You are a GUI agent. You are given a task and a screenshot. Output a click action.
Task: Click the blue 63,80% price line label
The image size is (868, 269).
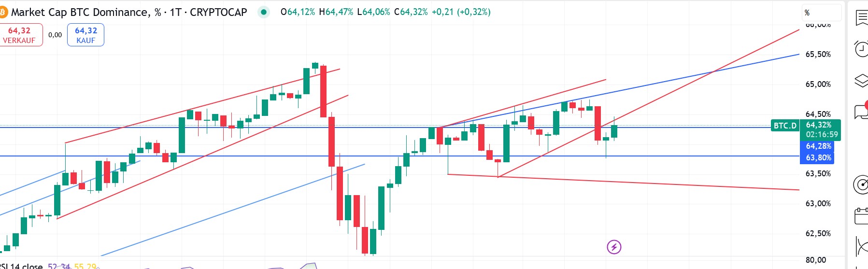coord(818,158)
